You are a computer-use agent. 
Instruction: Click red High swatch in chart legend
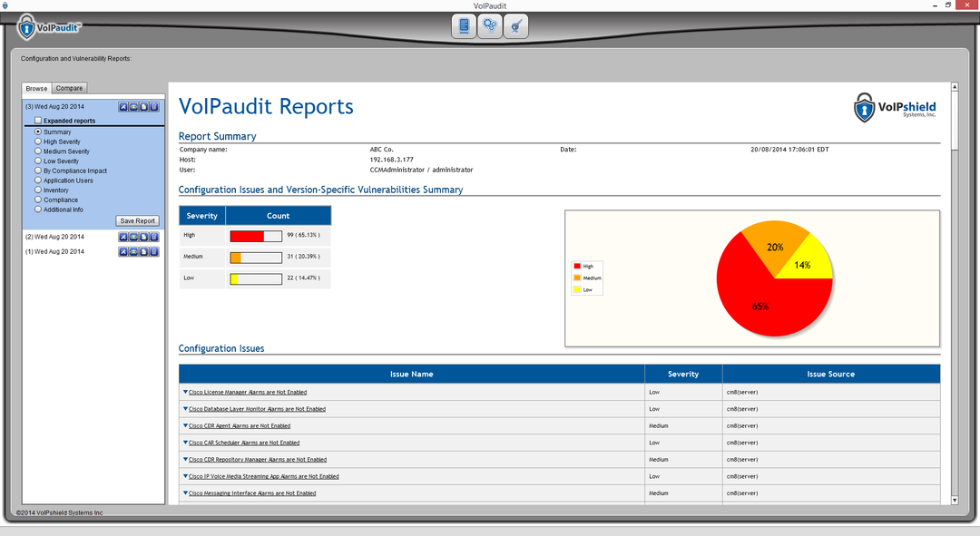(577, 266)
